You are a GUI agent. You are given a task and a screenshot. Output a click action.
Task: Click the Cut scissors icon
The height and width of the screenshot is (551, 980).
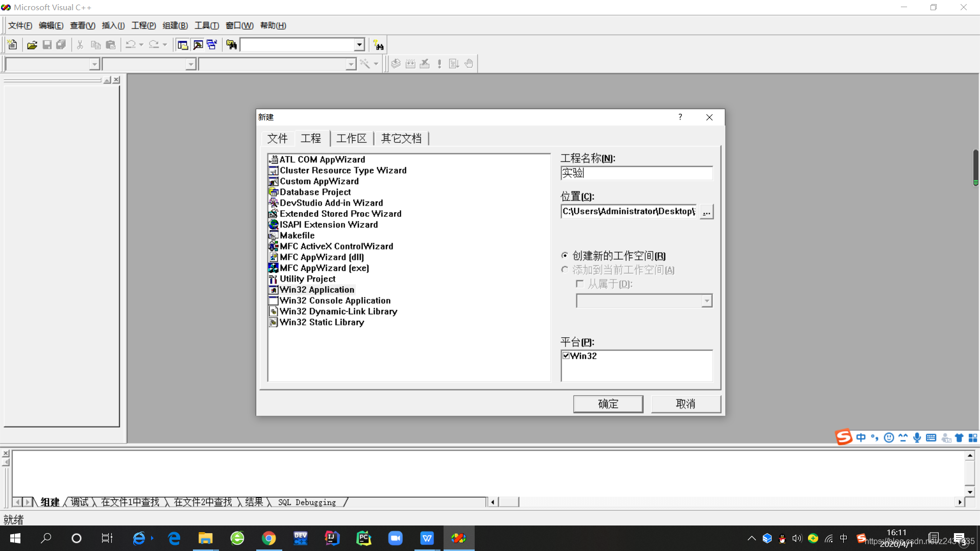[x=80, y=45]
